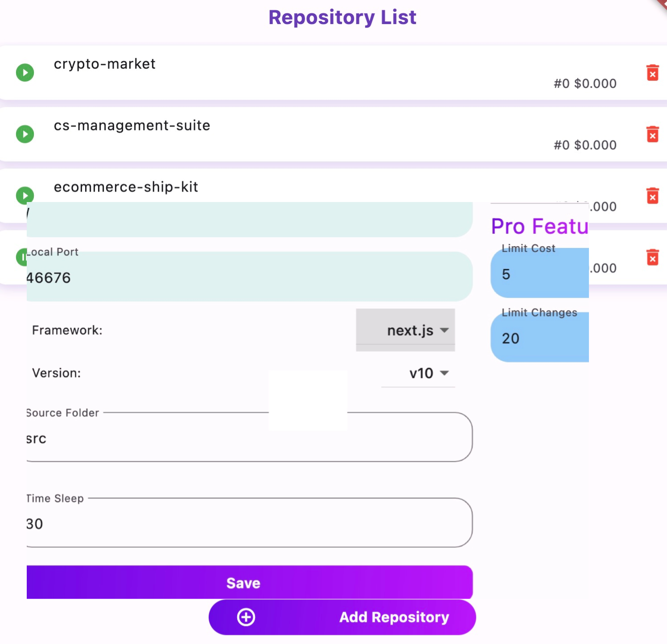Change the Limit Changes value

point(539,339)
